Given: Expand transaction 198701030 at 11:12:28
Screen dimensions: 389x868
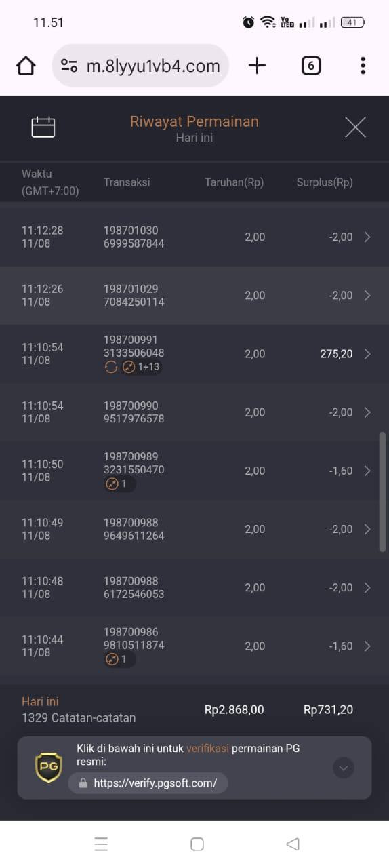Looking at the screenshot, I should [194, 237].
